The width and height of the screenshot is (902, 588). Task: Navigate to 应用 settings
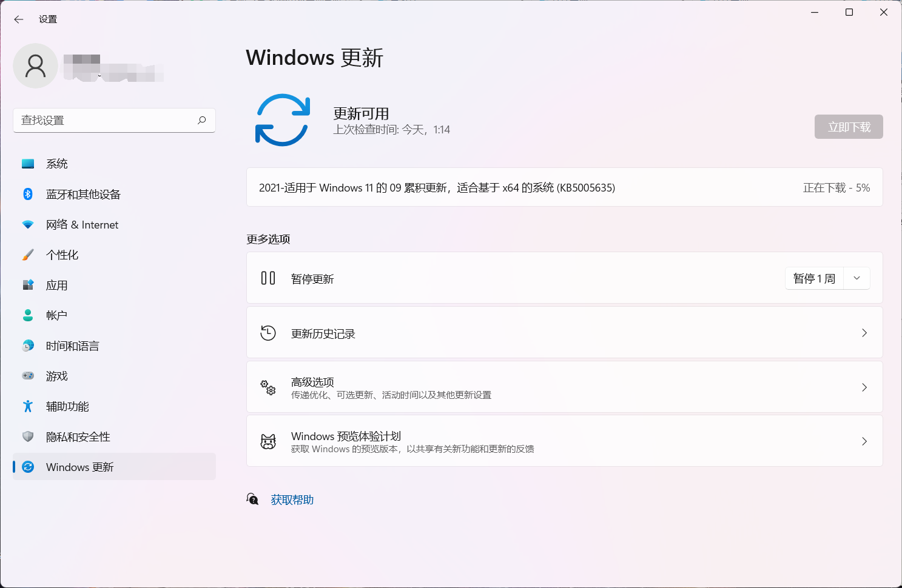click(114, 285)
